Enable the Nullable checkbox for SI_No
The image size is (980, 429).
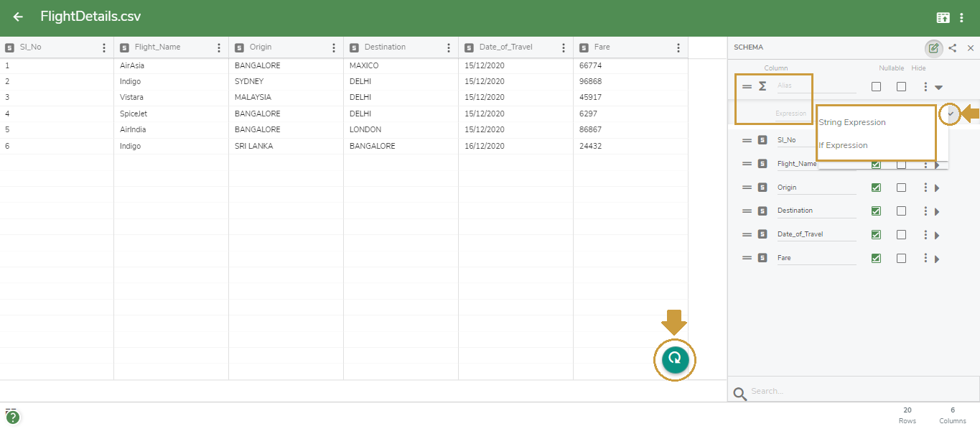pyautogui.click(x=876, y=139)
